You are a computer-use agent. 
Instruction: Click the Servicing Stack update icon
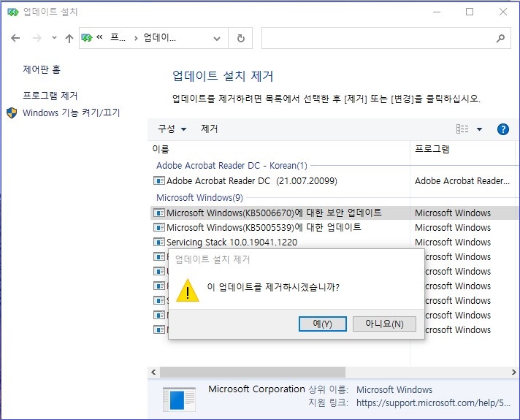(159, 243)
